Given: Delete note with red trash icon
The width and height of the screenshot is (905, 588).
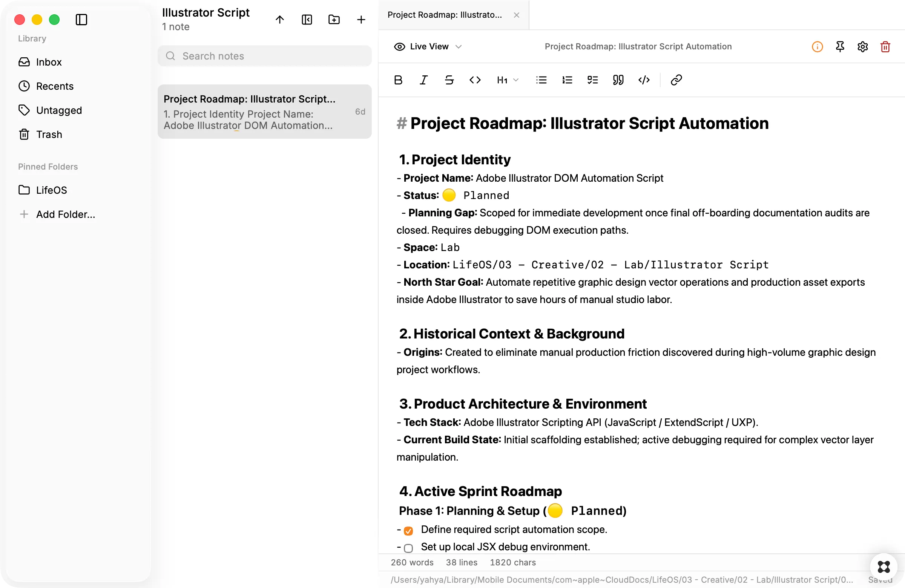Looking at the screenshot, I should click(x=885, y=46).
